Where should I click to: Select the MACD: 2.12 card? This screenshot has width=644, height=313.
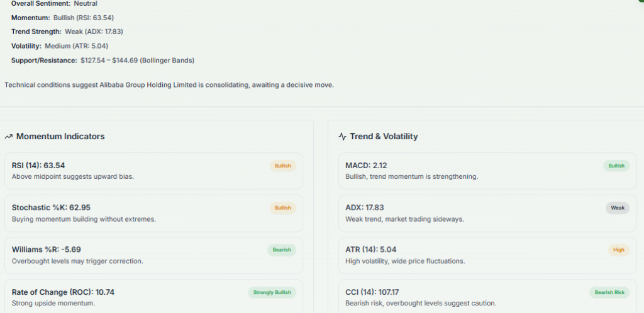[487, 171]
